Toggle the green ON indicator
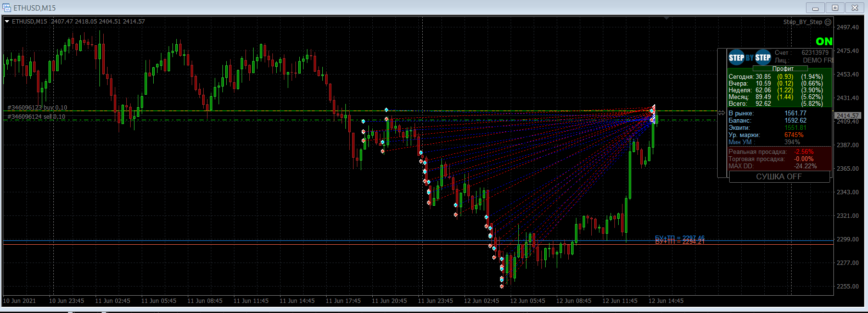Screen dimensions: 868x313 tap(824, 42)
